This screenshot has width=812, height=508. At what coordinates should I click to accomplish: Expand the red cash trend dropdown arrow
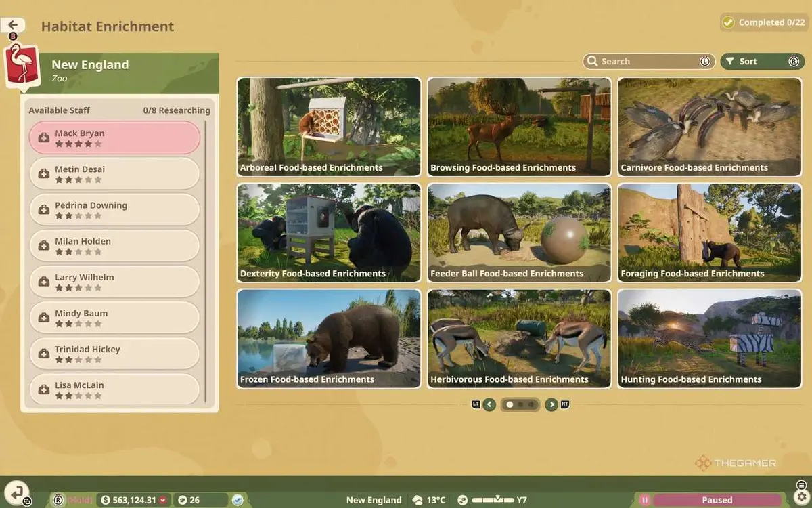click(x=162, y=500)
